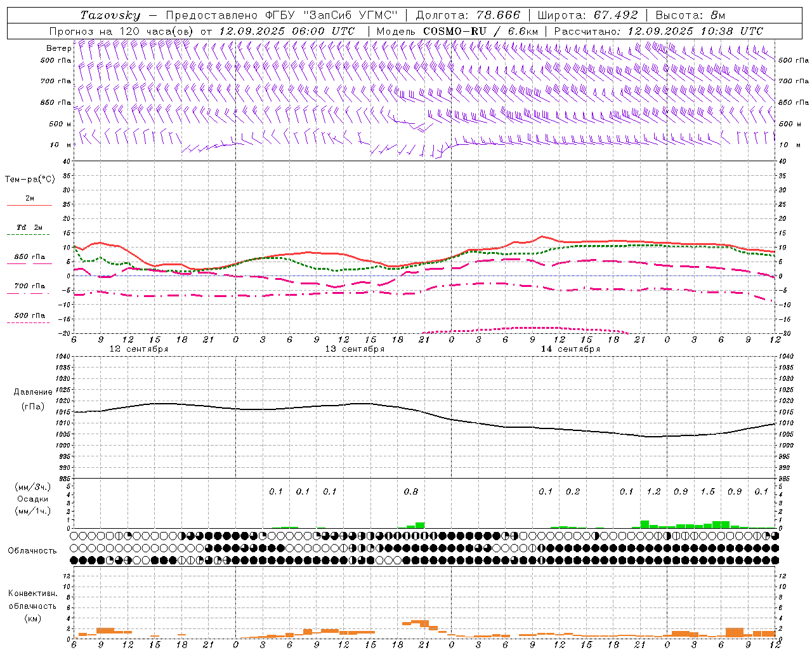This screenshot has width=812, height=650.
Task: Click the red '2м' temperature legend line
Action: [29, 205]
